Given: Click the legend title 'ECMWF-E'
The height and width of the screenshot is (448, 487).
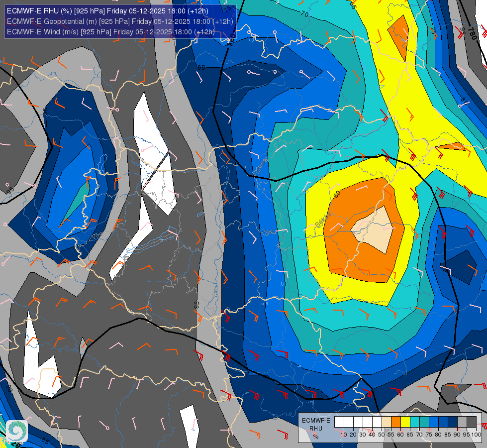Looking at the screenshot, I should 316,421.
